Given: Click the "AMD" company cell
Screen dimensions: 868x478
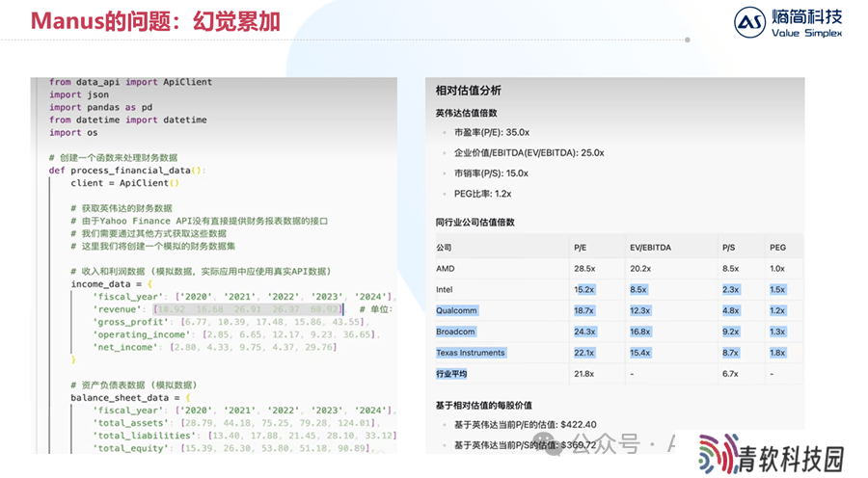Looking at the screenshot, I should 445,268.
